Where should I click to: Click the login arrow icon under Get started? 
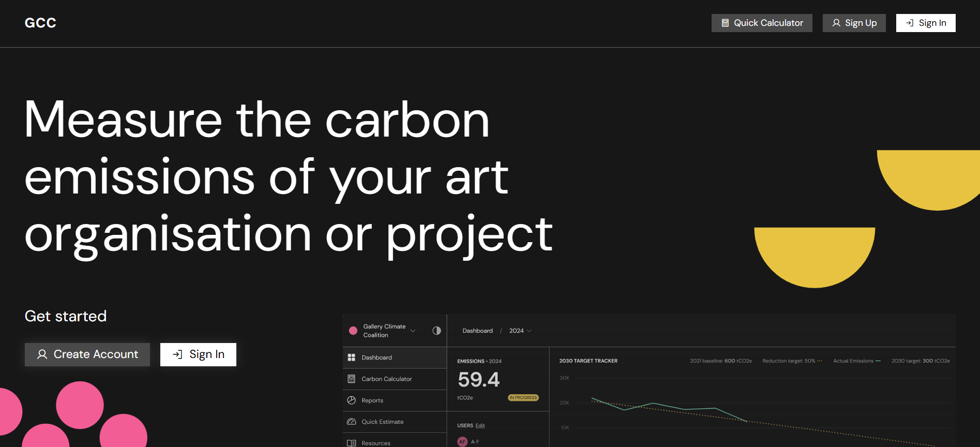(177, 354)
